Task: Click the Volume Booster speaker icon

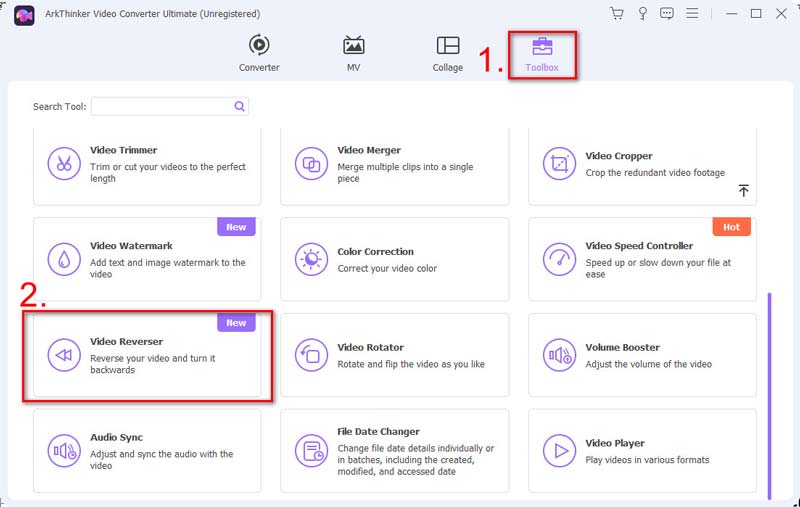Action: (559, 355)
